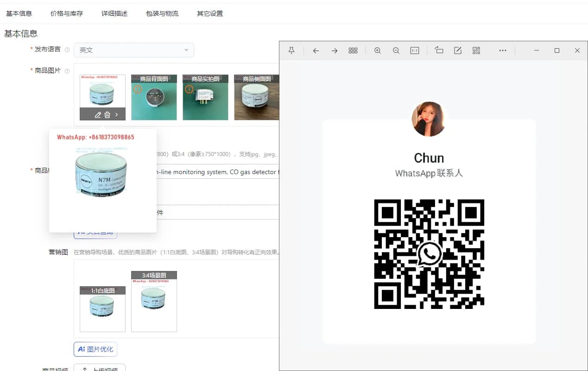Pin the image viewer window on top

coord(291,50)
